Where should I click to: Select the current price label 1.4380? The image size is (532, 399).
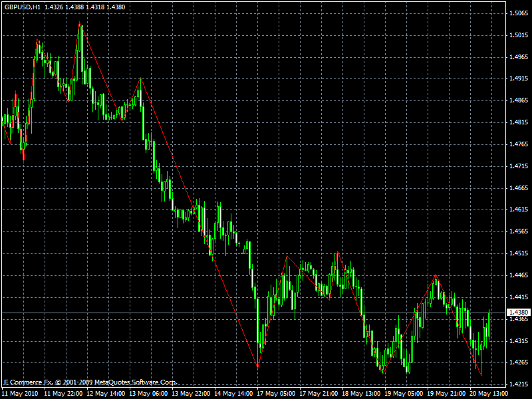coord(517,313)
